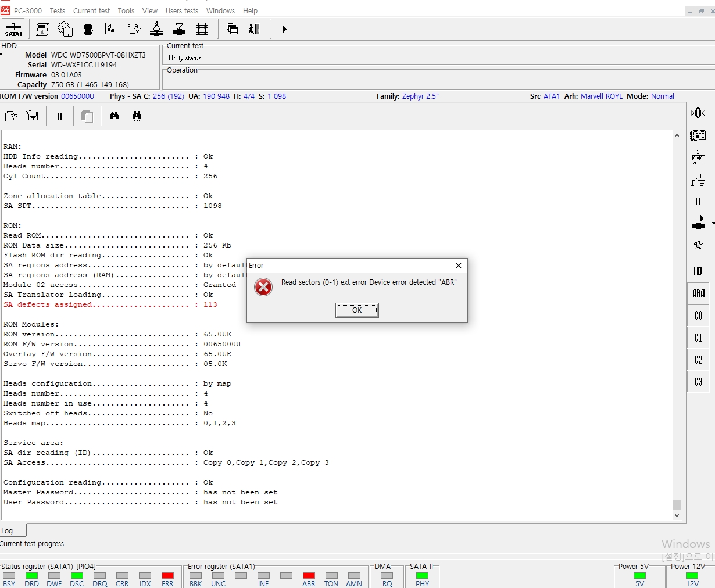Click the gear-and-floppy icon in the top toolbar
This screenshot has width=715, height=588.
65,29
